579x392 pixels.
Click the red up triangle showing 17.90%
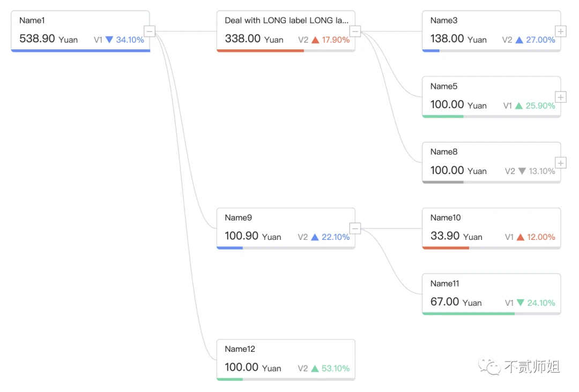(315, 40)
